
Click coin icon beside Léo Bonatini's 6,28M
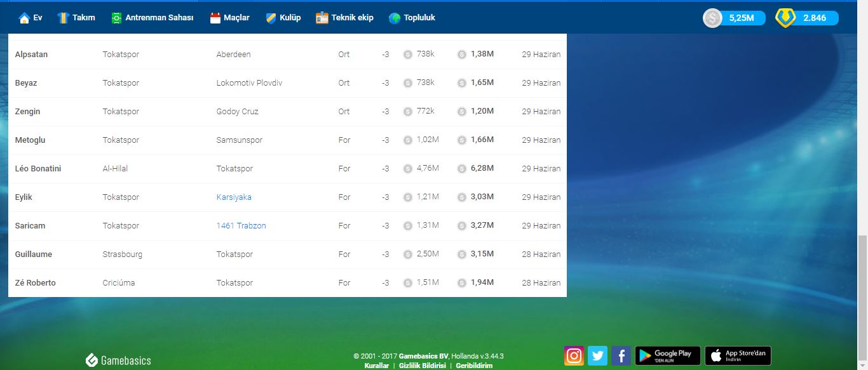[462, 169]
